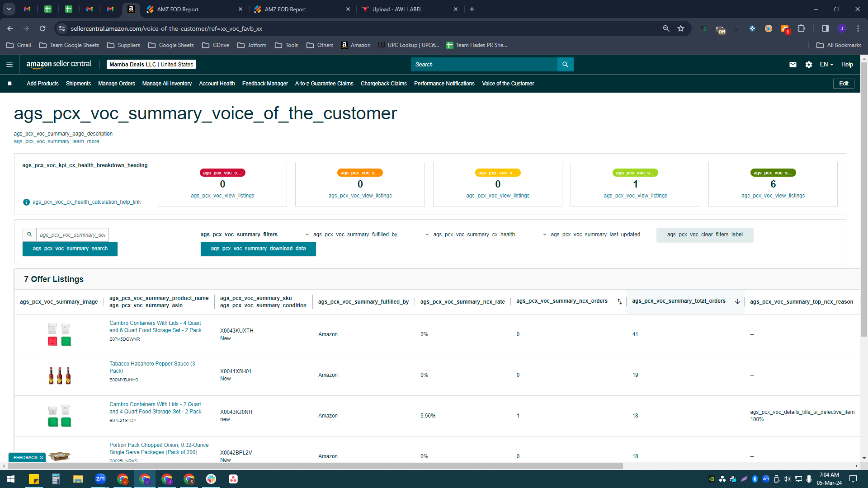This screenshot has width=868, height=488.
Task: Bookmark this page with the star icon
Action: tap(681, 28)
